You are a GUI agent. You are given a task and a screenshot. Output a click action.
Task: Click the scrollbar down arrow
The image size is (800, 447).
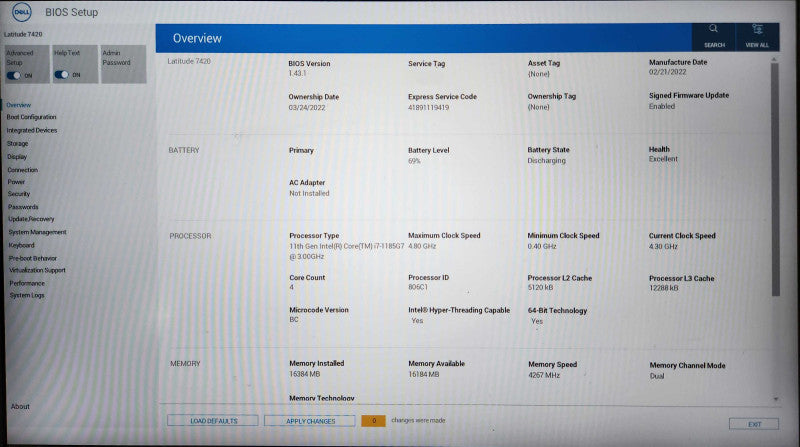[776, 399]
